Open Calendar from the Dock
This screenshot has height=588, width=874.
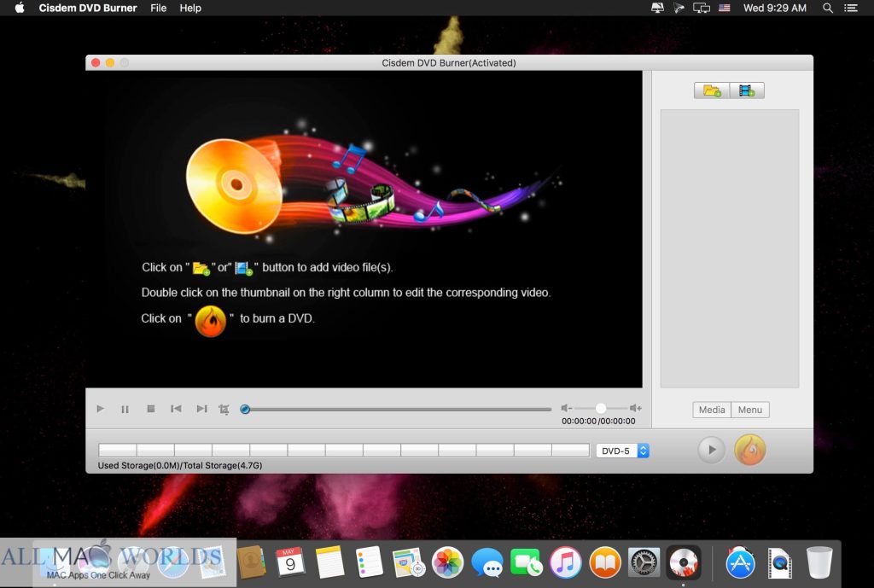(290, 562)
